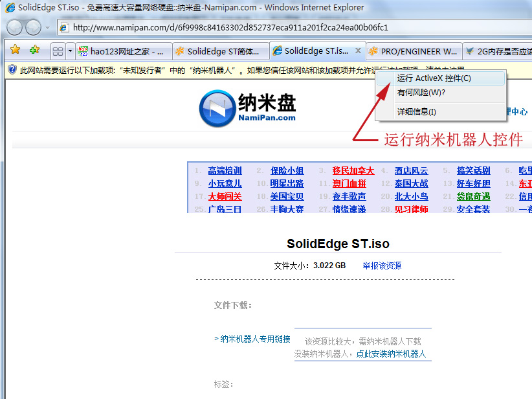Open the 酒店风云 link
Image resolution: width=532 pixels, height=399 pixels.
411,170
